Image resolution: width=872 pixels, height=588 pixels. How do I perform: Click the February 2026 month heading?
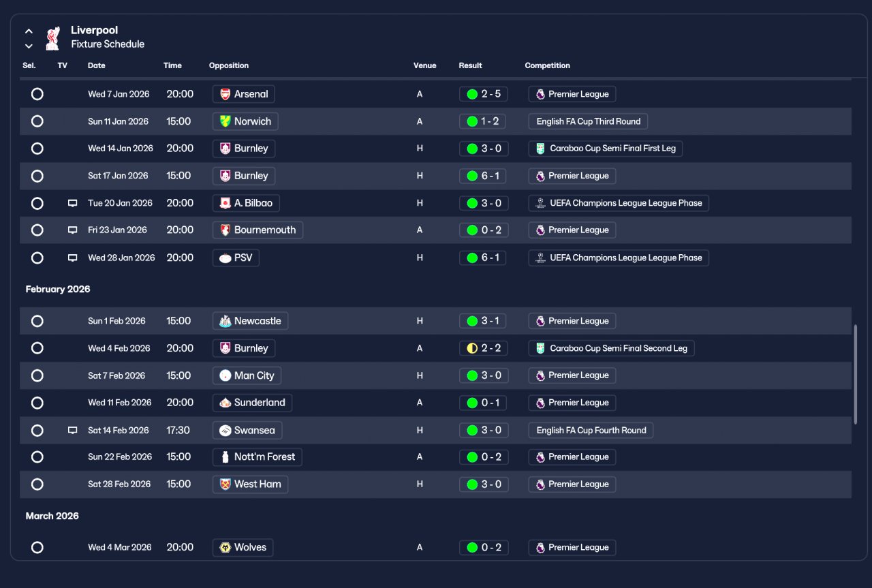[x=58, y=290]
